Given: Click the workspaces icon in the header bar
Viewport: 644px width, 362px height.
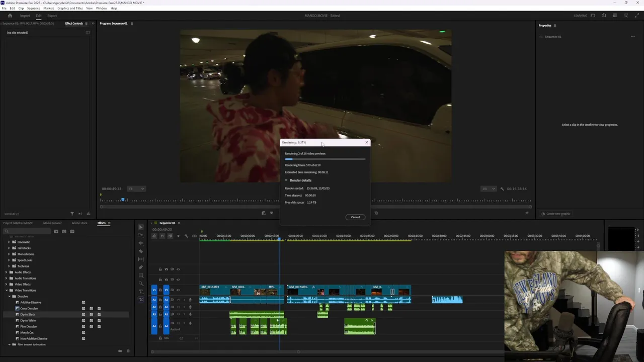Looking at the screenshot, I should pyautogui.click(x=593, y=16).
